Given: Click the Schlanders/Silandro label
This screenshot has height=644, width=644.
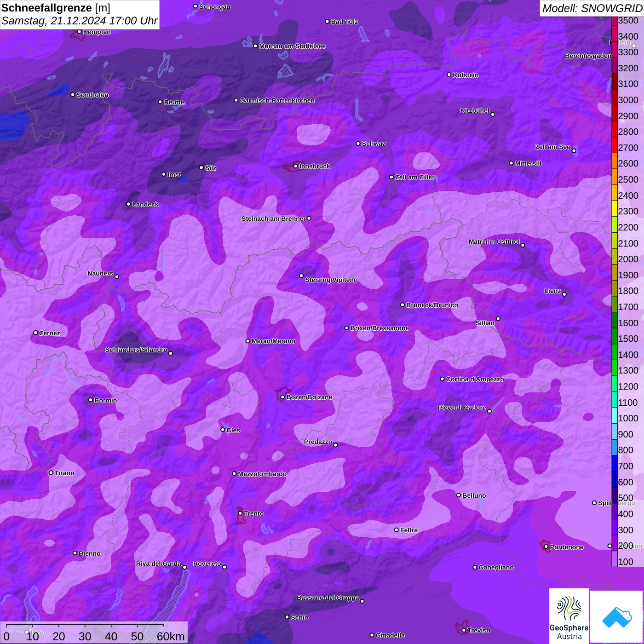Looking at the screenshot, I should coord(136,350).
